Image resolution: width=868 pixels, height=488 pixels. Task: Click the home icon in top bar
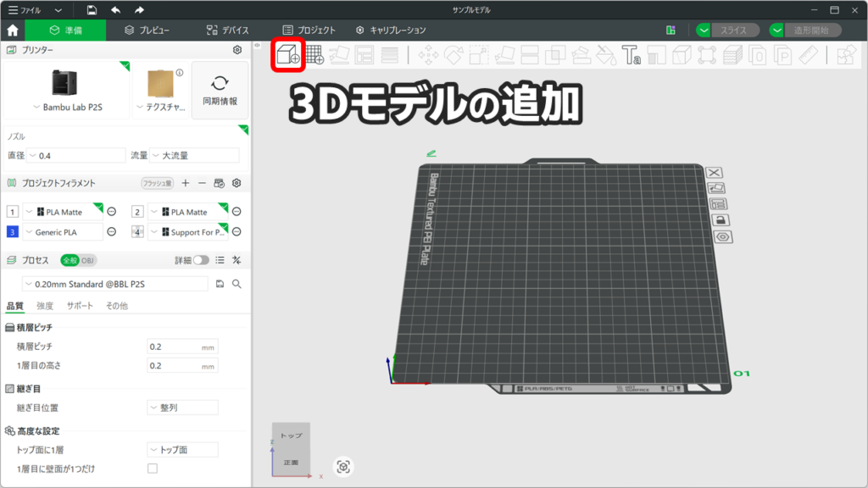pos(13,30)
